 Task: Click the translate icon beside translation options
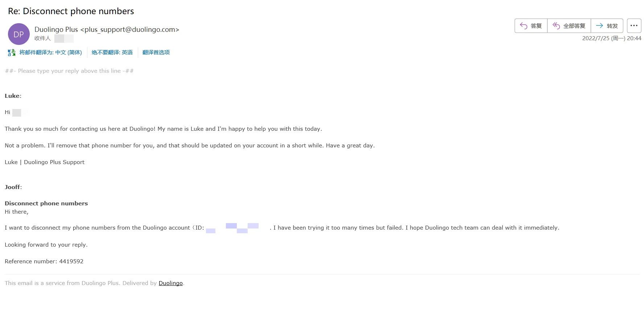pyautogui.click(x=12, y=53)
